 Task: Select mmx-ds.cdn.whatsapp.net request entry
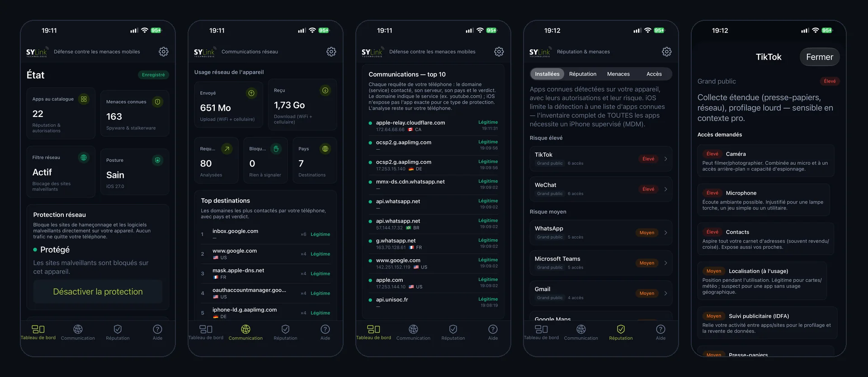tap(433, 184)
